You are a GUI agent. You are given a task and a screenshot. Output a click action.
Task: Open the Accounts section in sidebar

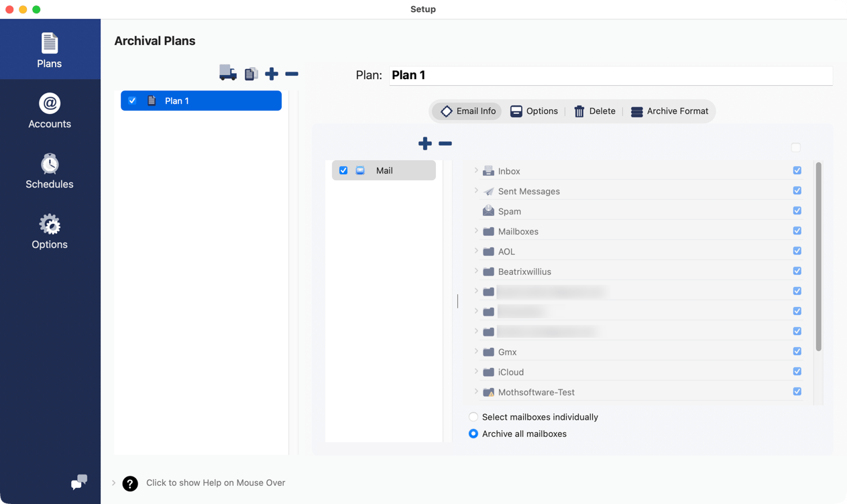[50, 111]
